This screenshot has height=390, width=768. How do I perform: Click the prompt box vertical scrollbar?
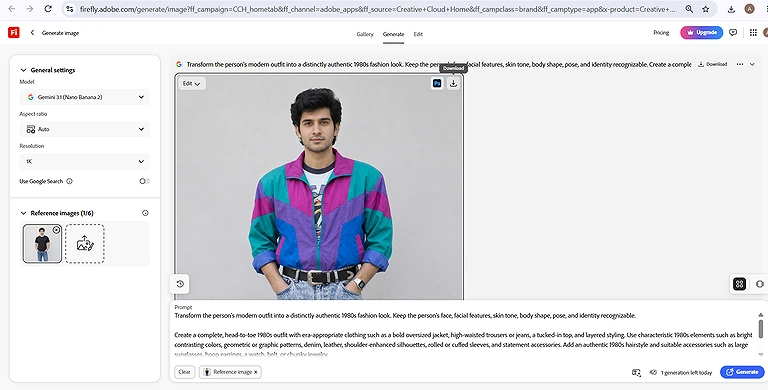(761, 328)
